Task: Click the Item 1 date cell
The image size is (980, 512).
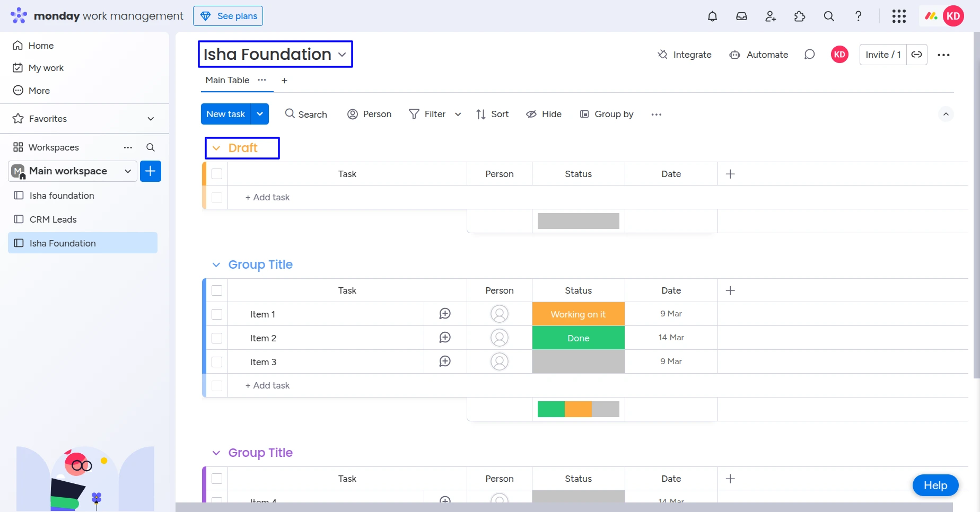Action: [x=671, y=314]
